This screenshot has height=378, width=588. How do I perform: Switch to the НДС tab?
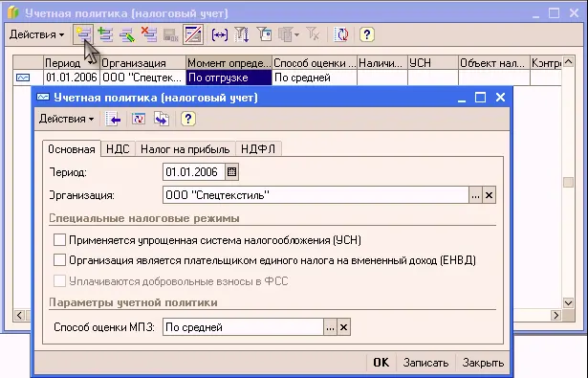[x=118, y=149]
